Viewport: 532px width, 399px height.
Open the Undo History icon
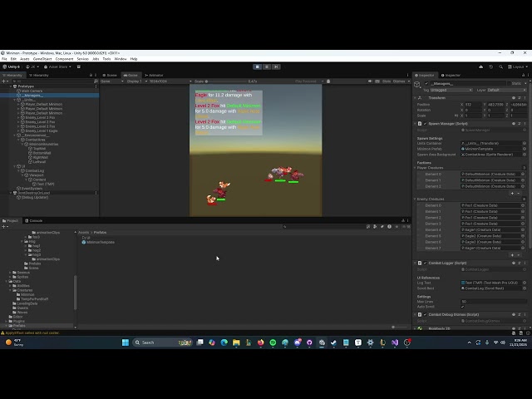pos(490,66)
